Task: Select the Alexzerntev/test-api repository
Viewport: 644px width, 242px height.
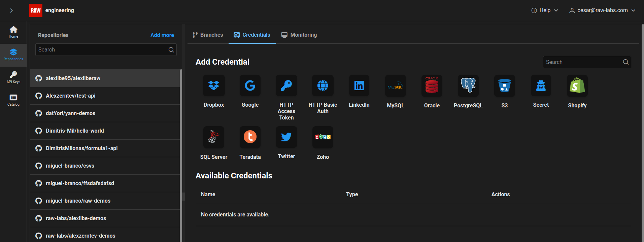Action: point(105,96)
